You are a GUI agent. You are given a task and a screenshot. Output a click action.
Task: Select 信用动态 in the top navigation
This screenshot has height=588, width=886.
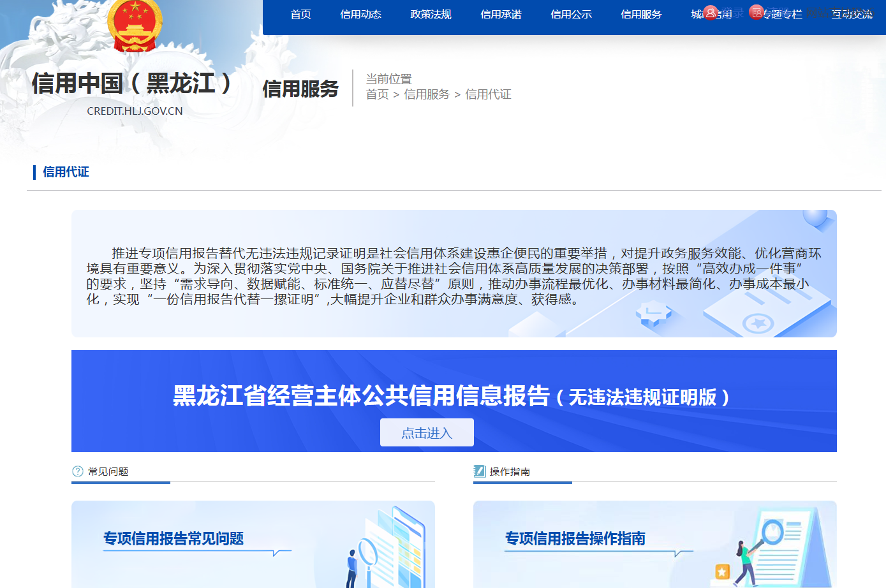pyautogui.click(x=360, y=15)
